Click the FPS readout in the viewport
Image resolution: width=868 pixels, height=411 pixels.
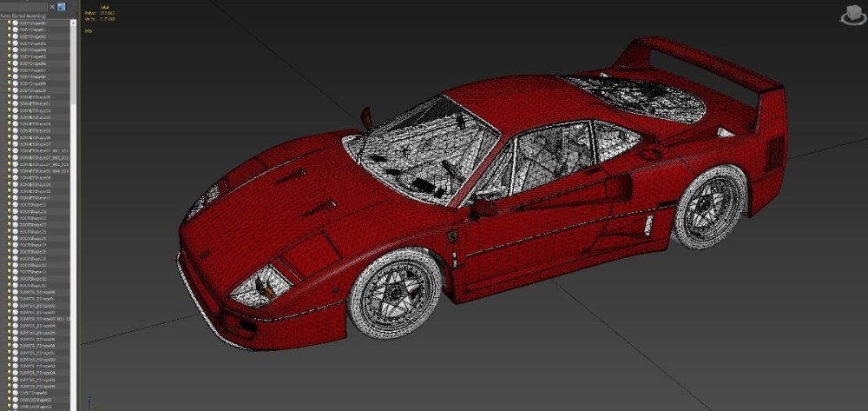88,31
